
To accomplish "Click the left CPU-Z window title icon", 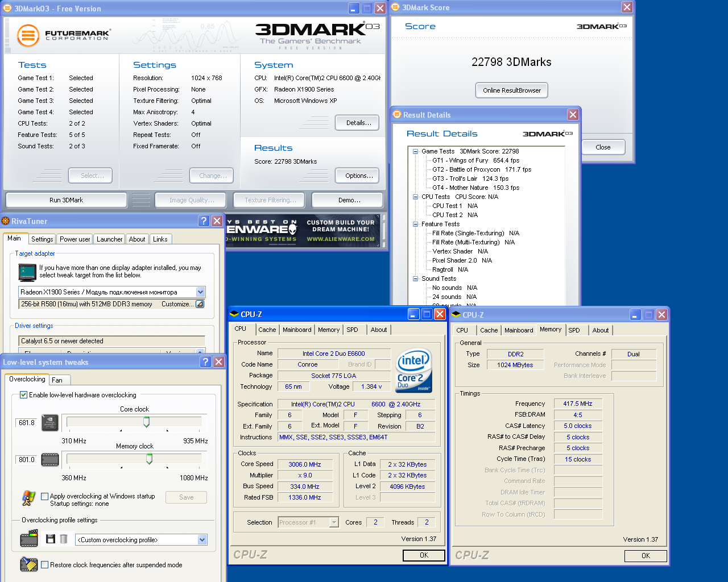I will pos(234,314).
